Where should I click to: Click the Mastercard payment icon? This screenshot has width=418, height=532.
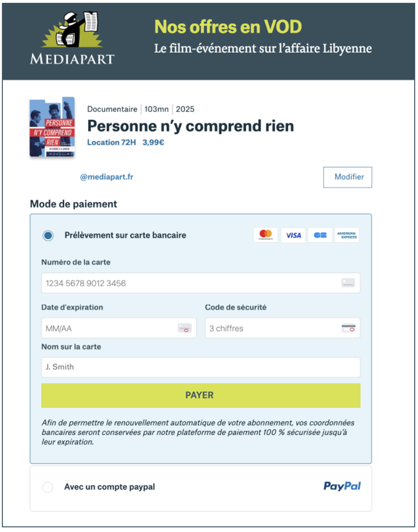tap(265, 235)
